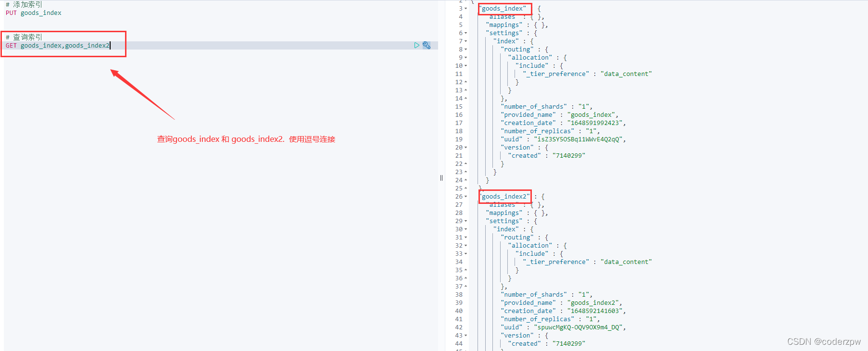868x351 pixels.
Task: Click the "goods_index" key on line 3
Action: (504, 9)
